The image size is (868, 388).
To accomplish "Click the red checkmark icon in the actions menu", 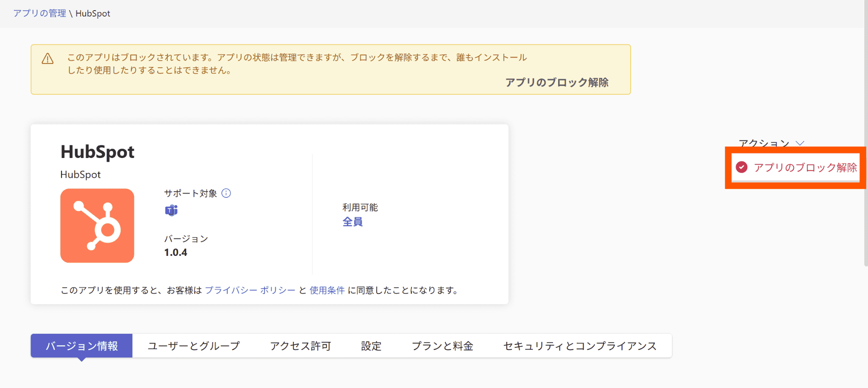I will point(741,167).
